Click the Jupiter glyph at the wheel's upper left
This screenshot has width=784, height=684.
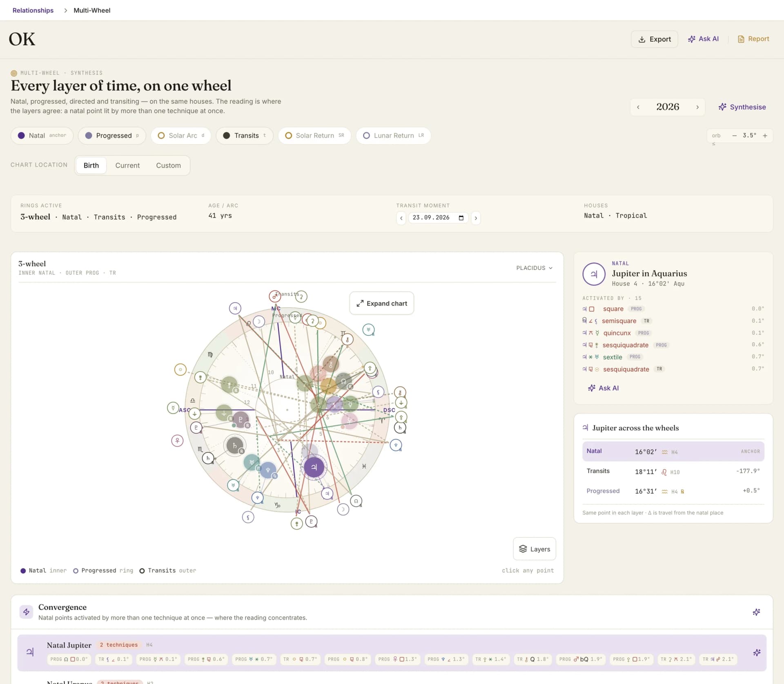pos(235,308)
